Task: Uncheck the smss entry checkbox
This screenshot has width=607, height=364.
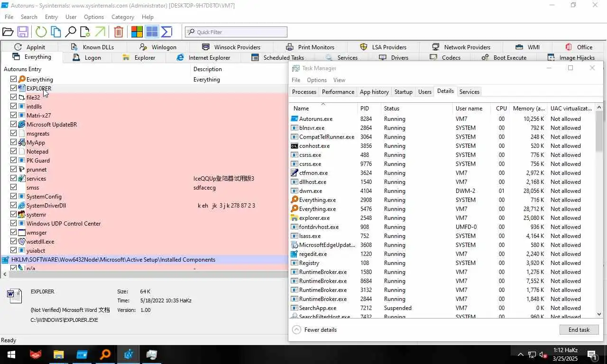Action: [x=13, y=188]
